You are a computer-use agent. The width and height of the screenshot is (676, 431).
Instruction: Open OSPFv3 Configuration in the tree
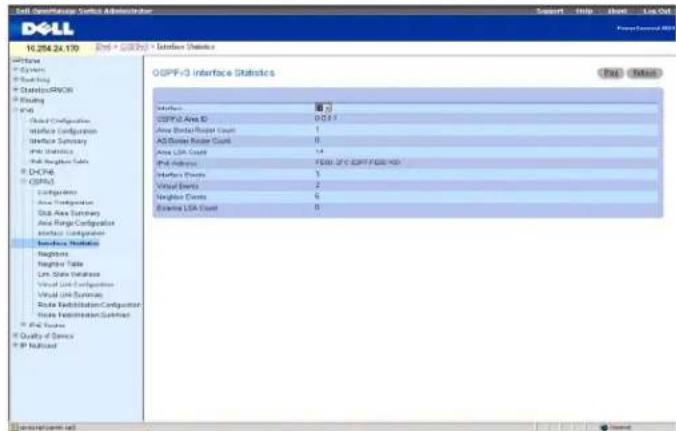tap(57, 192)
